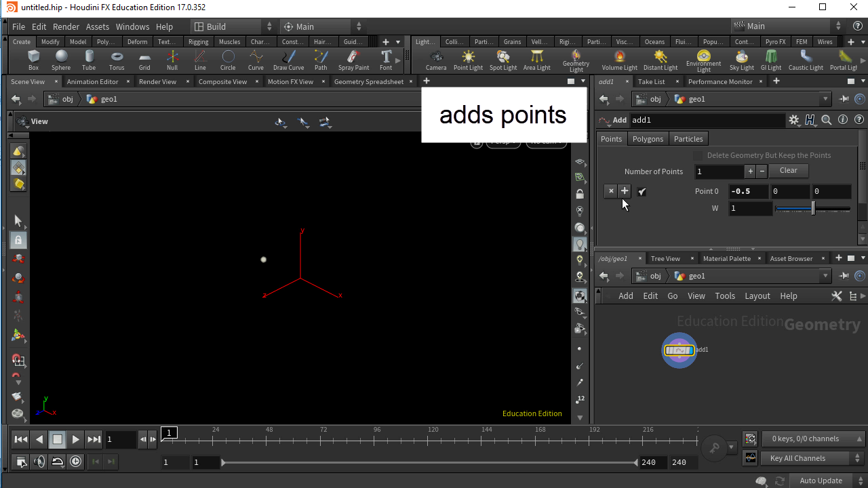Click the Clear button
Image resolution: width=868 pixels, height=488 pixels.
pos(788,171)
